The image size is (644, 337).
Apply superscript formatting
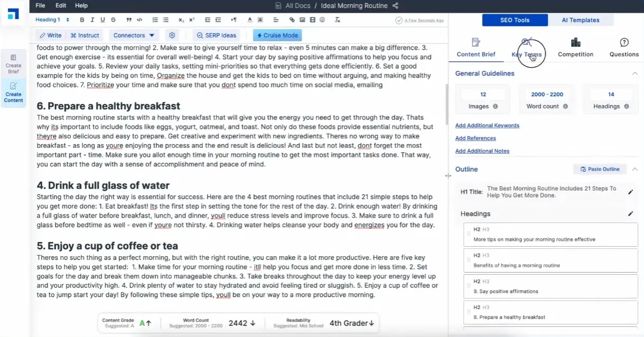(x=192, y=20)
